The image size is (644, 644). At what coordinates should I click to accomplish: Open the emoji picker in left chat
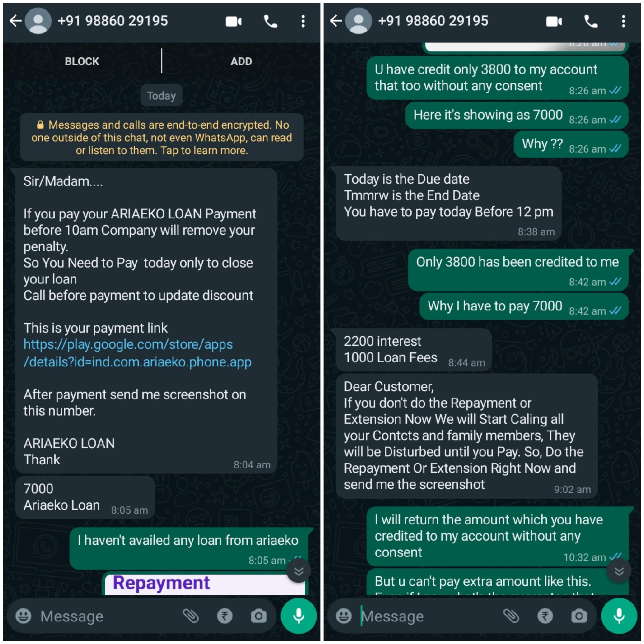(23, 616)
